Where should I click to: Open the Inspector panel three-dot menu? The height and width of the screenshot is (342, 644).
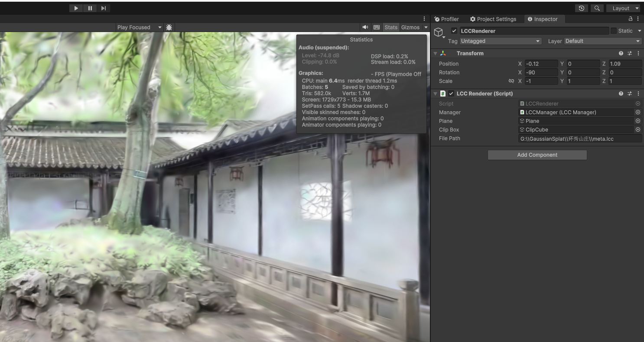click(639, 19)
